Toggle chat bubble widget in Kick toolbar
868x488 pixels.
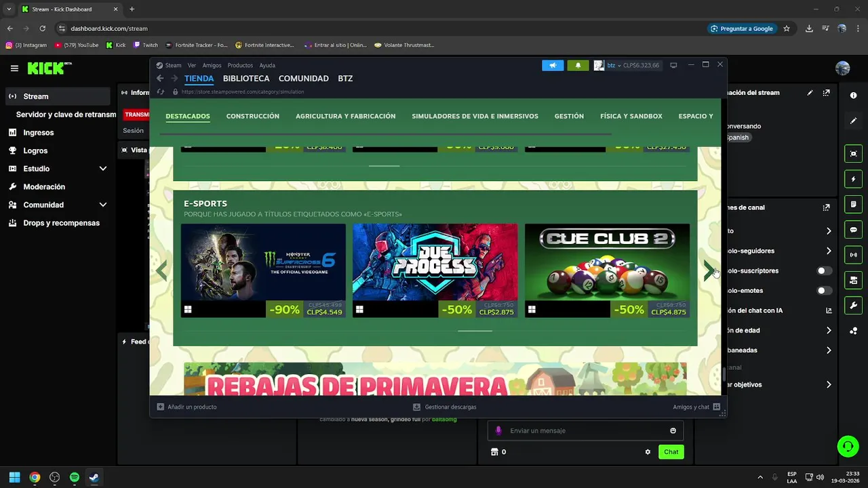853,230
